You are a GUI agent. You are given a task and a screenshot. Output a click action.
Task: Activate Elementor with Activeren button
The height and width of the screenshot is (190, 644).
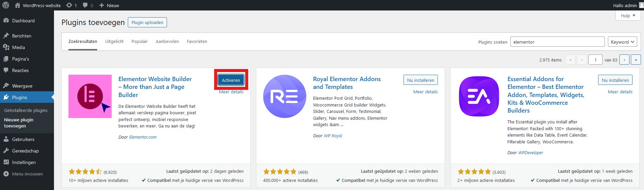[231, 80]
